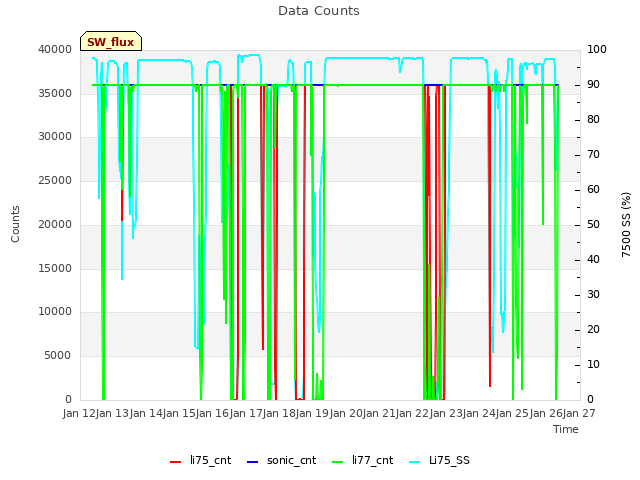Click the 7500 SS (%) axis label
This screenshot has height=480, width=640.
coord(626,224)
